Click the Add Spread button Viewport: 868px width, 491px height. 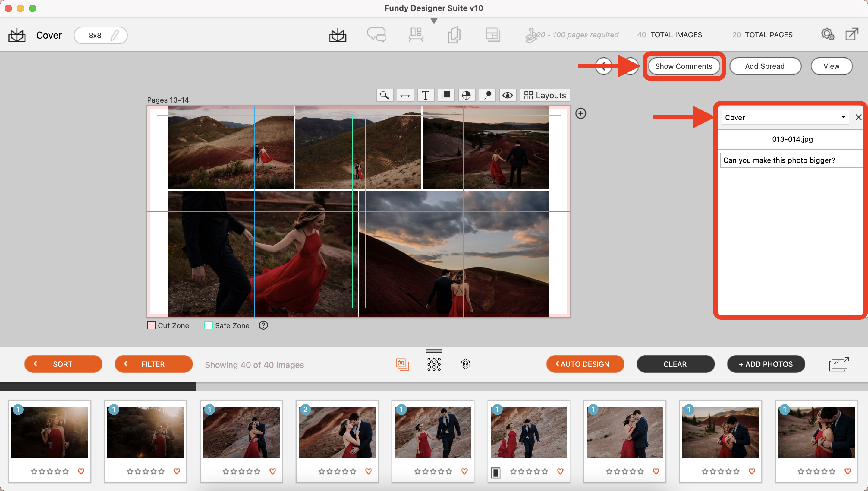(x=765, y=66)
